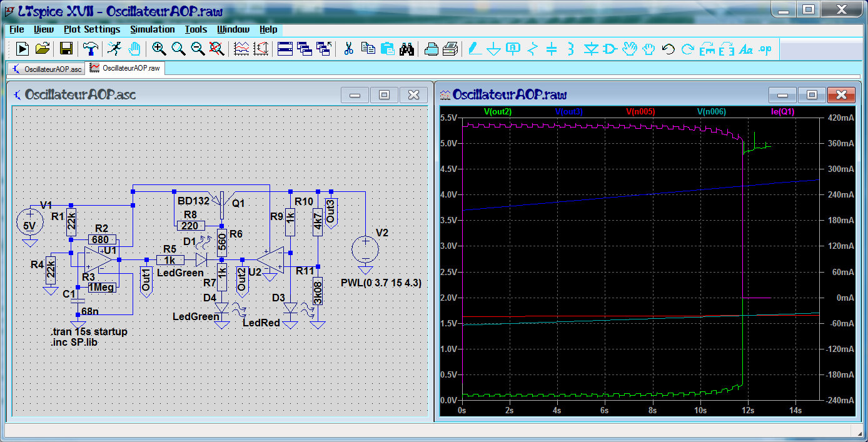Save with the floppy disk icon
The width and height of the screenshot is (868, 442).
pyautogui.click(x=66, y=48)
